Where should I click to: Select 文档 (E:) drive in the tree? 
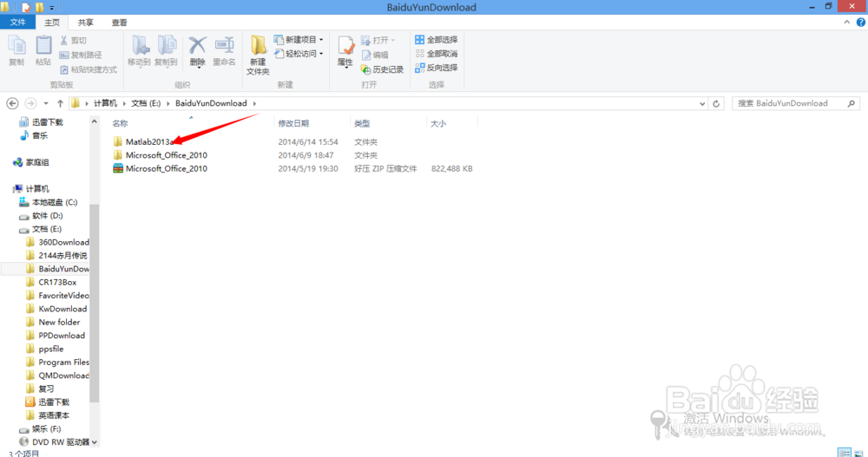(41, 229)
